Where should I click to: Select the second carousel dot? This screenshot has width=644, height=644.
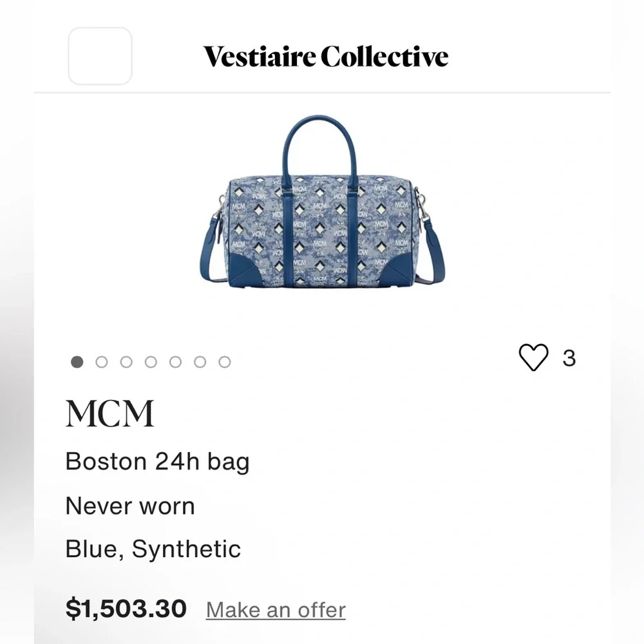pos(102,361)
